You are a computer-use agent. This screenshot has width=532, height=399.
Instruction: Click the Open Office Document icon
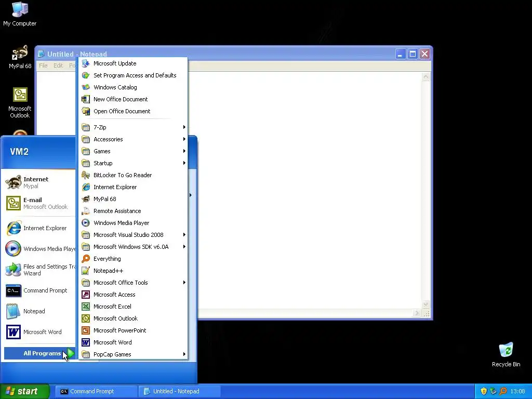coord(86,111)
